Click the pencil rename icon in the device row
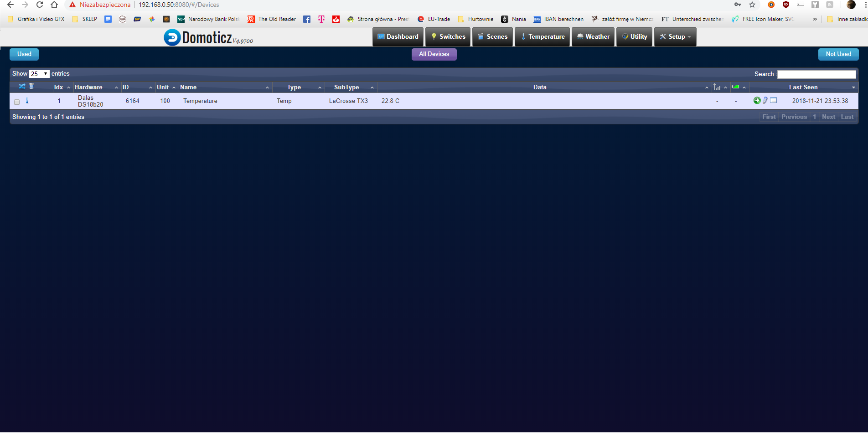 click(x=765, y=101)
